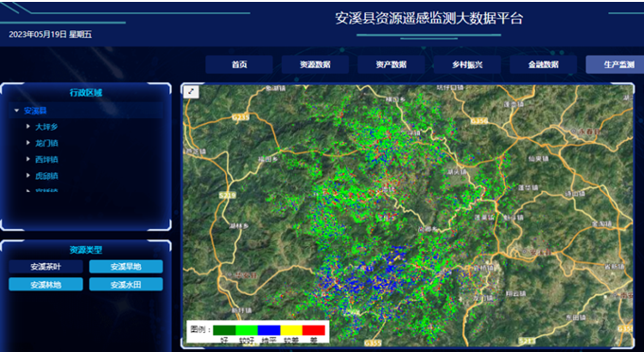
Task: Expand the 虎邱镇 tree node arrow
Action: 28,175
